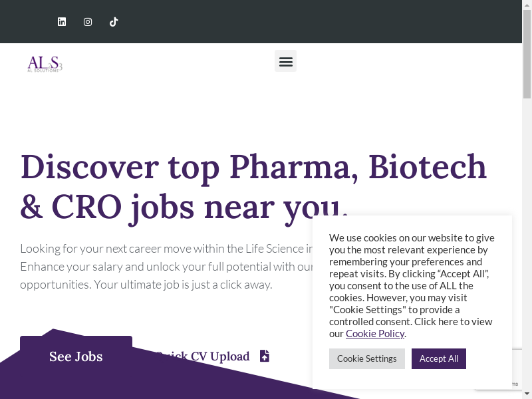Visit the Instagram page icon
Image resolution: width=532 pixels, height=399 pixels.
[88, 22]
